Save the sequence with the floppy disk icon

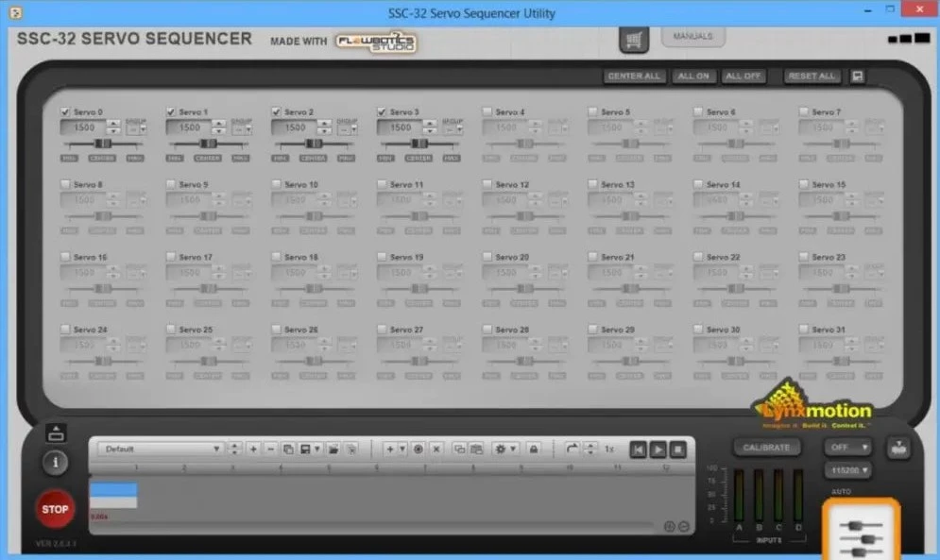(305, 450)
